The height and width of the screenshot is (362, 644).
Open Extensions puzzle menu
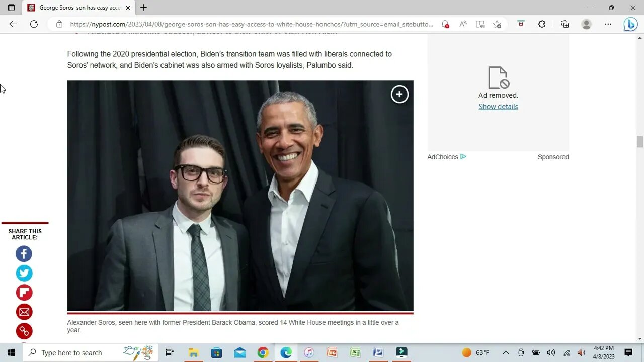542,24
